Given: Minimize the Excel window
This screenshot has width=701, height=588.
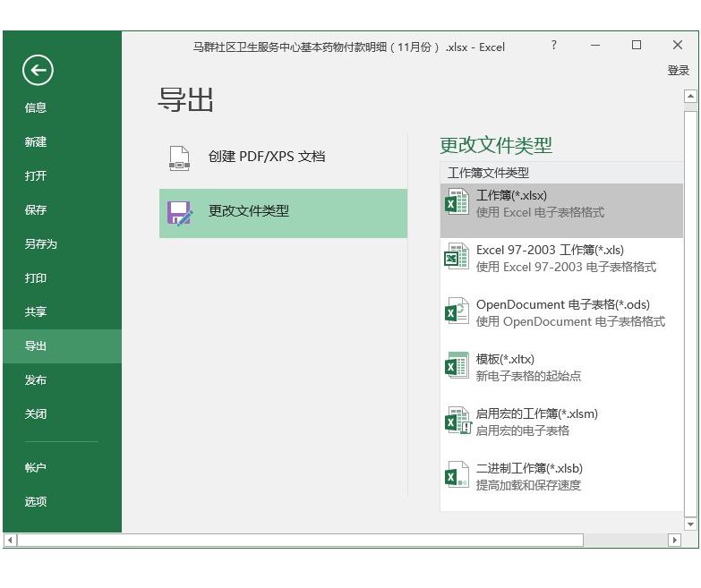Looking at the screenshot, I should coord(595,45).
